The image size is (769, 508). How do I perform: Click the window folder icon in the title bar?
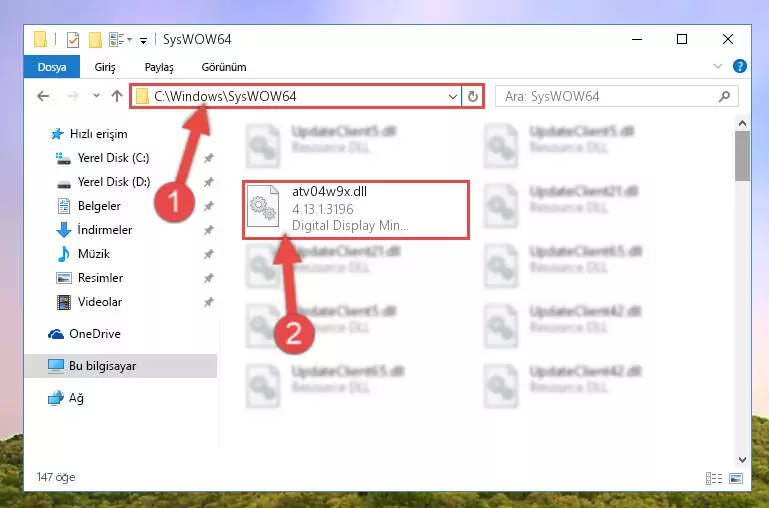[41, 39]
